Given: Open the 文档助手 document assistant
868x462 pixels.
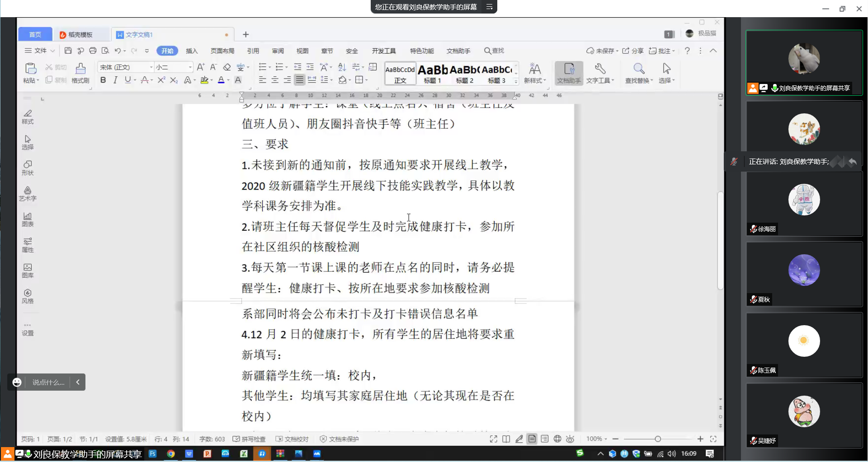Looking at the screenshot, I should click(569, 73).
